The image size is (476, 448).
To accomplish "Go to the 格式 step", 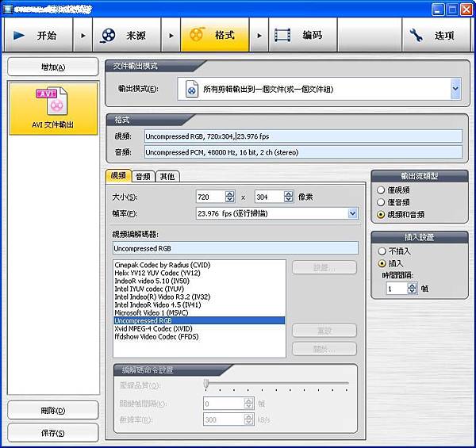I will (215, 35).
